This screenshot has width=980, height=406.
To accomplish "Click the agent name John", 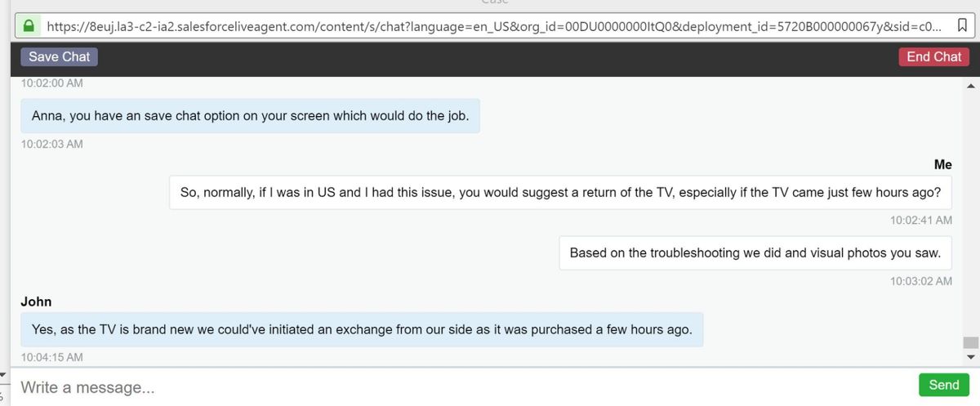I will pyautogui.click(x=36, y=301).
